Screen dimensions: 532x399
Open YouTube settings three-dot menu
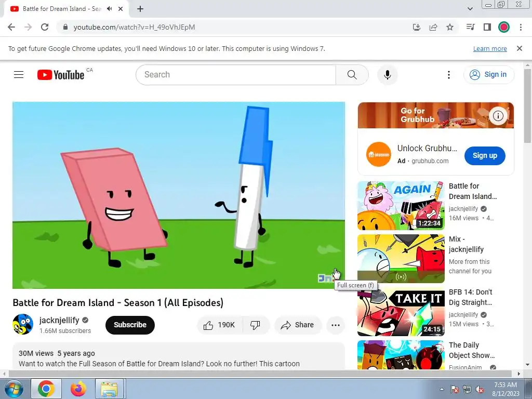click(448, 75)
